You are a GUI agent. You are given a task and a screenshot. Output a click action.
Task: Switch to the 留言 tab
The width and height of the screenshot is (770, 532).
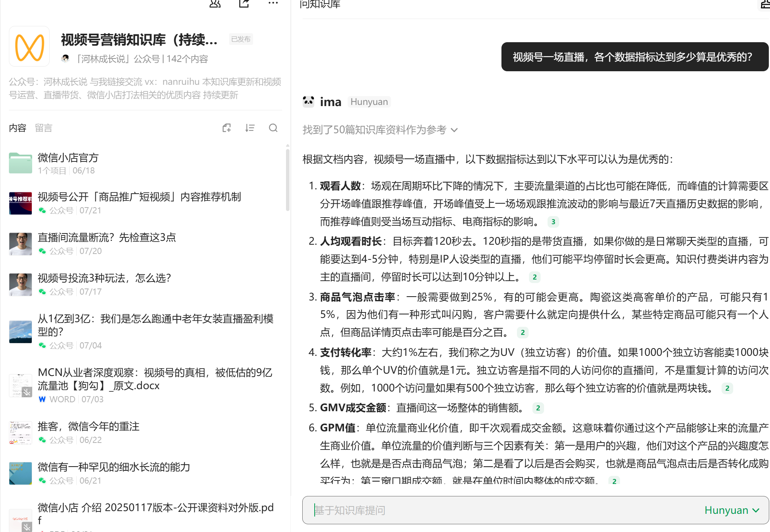point(43,128)
